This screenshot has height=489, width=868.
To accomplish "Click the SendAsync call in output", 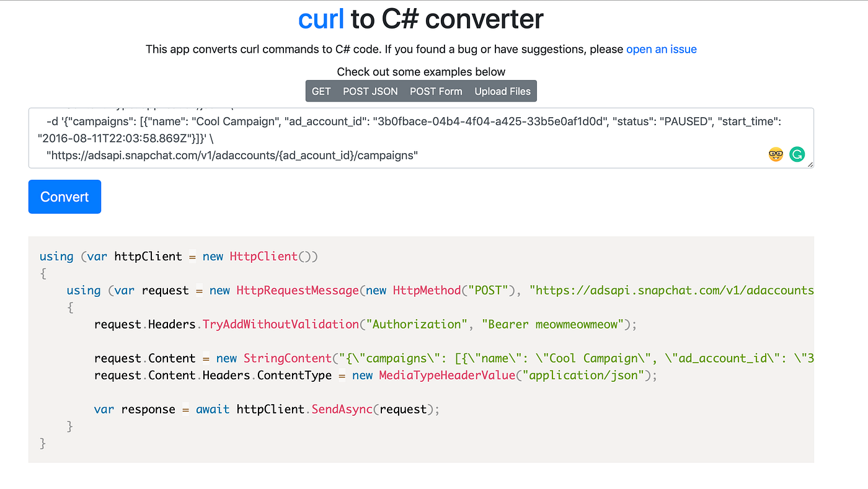I will pos(341,408).
